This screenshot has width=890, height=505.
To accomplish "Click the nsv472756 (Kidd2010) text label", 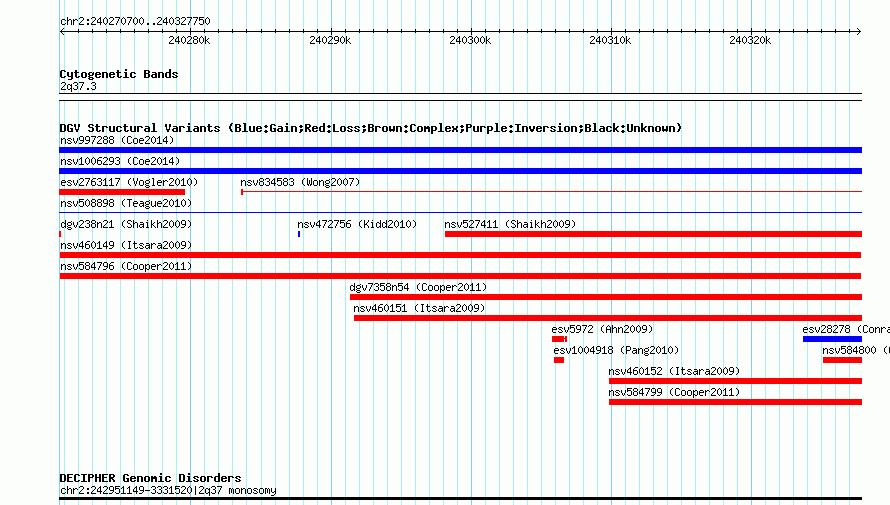I will 357,224.
